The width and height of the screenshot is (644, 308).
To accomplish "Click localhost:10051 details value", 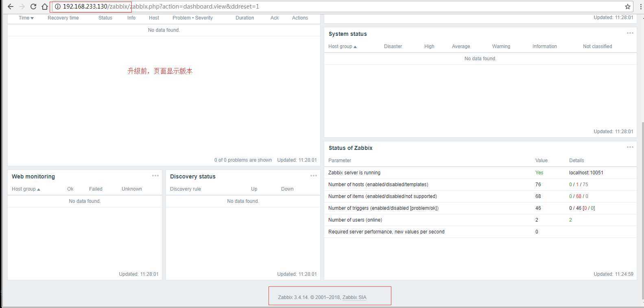I will (x=586, y=173).
